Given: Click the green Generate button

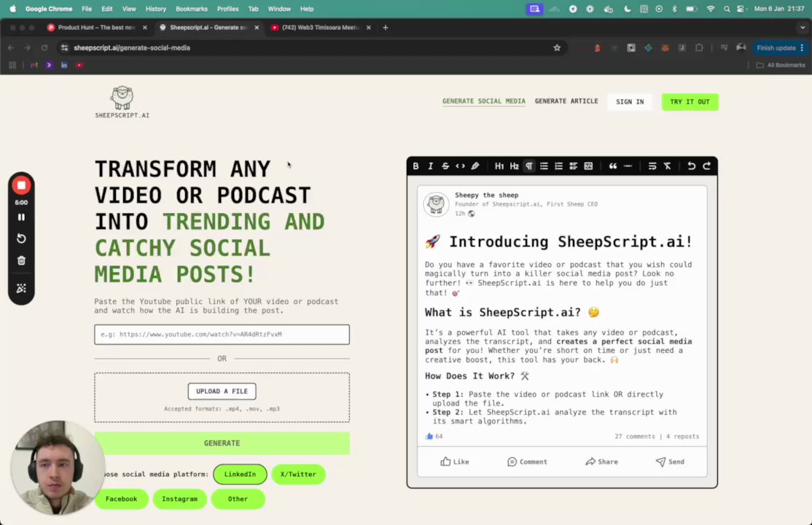Looking at the screenshot, I should coord(222,443).
